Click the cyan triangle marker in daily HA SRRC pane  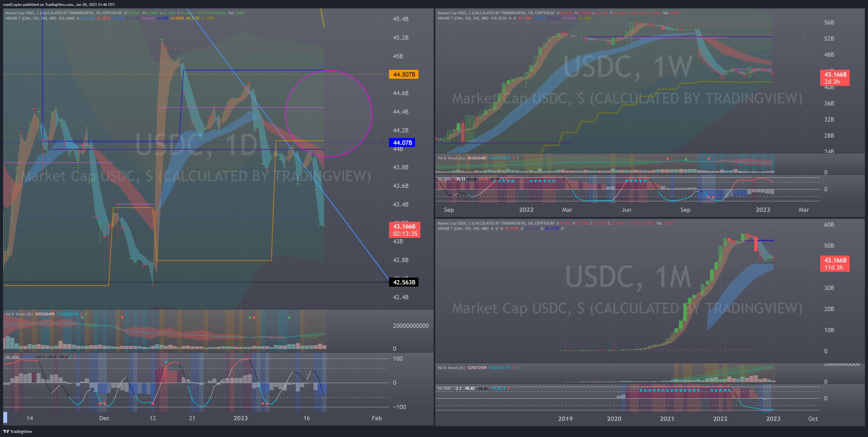(166, 362)
